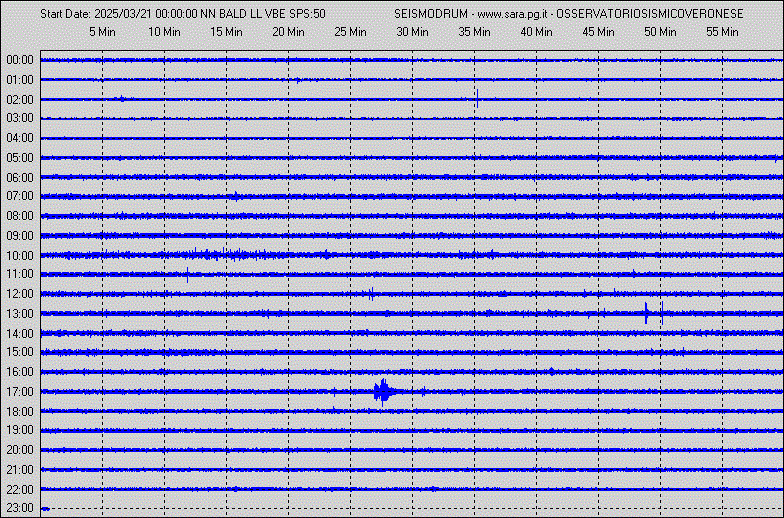Click the 07:00 hour row label
The width and height of the screenshot is (784, 518).
[x=20, y=196]
